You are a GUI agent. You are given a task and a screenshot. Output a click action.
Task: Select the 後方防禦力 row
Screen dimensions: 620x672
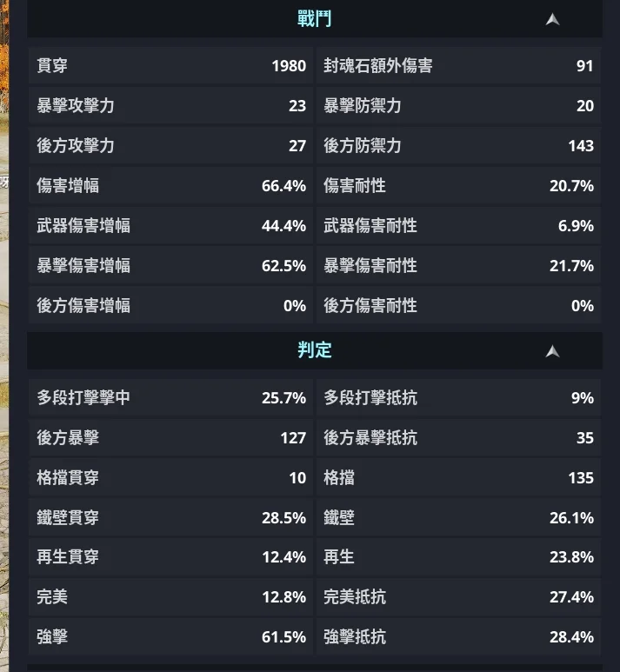coord(458,146)
